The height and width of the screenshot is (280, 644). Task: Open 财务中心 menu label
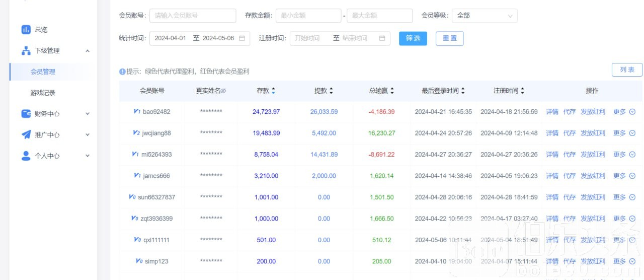pyautogui.click(x=47, y=114)
